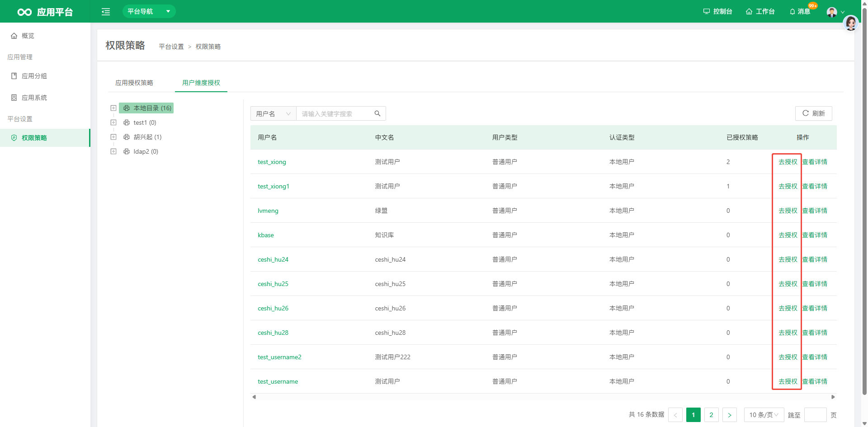Click previous page arrow in pagination
The height and width of the screenshot is (427, 868).
675,415
